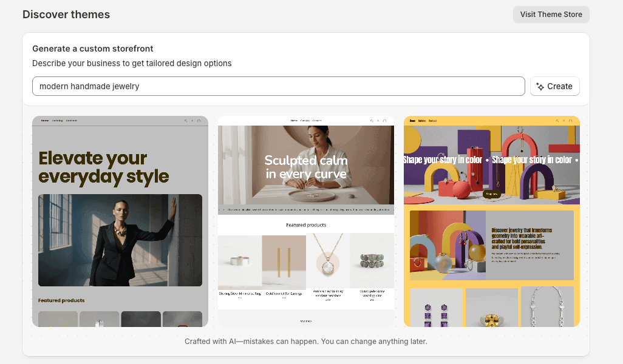Click 'Featured products' in the white theme
This screenshot has width=623, height=364.
point(306,225)
